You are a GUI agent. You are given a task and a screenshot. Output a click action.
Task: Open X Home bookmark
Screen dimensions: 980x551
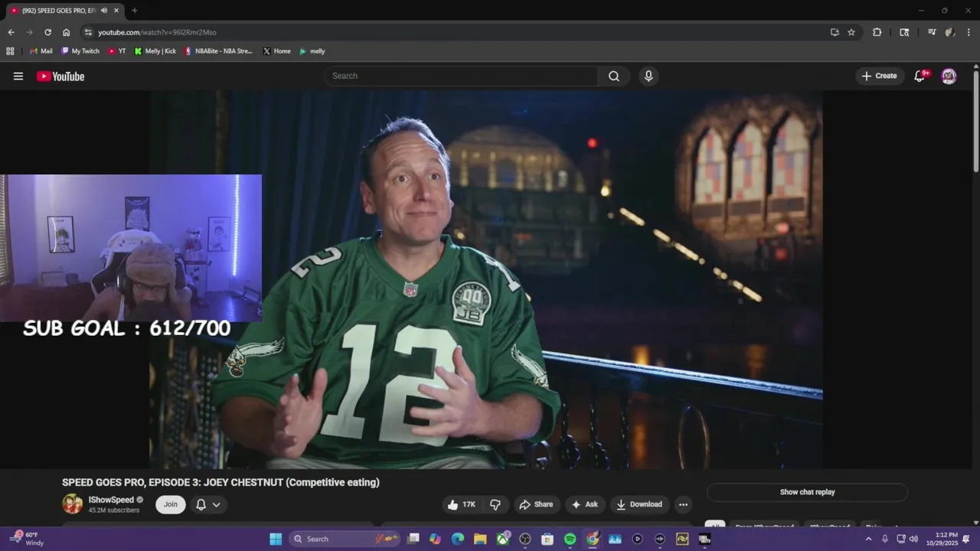[x=277, y=51]
